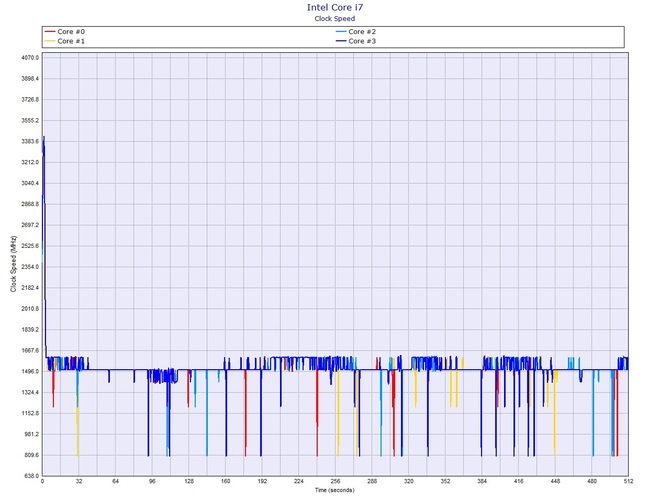
Task: Click the 384 tick on time axis
Action: [482, 481]
